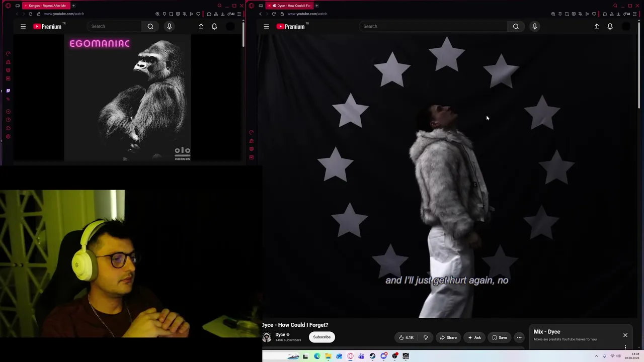Open notifications bell in Kongos window

[214, 26]
